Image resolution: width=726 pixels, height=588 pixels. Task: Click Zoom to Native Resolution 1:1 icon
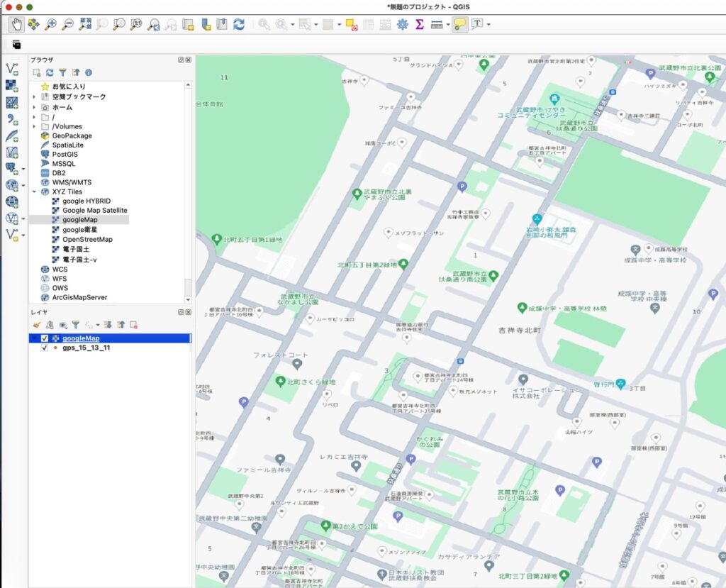coord(136,24)
